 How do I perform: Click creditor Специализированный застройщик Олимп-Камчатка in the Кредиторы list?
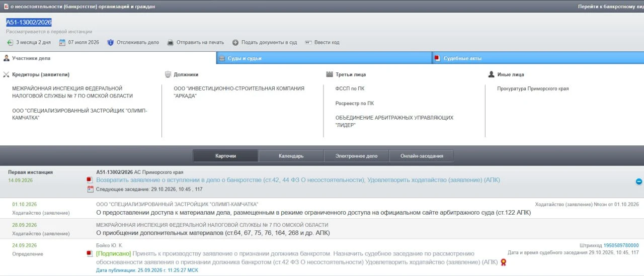(x=79, y=114)
